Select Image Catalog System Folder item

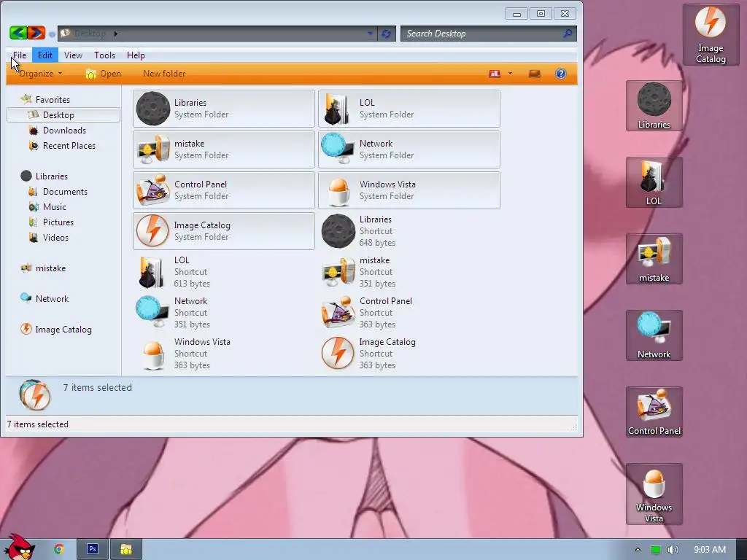coord(223,231)
